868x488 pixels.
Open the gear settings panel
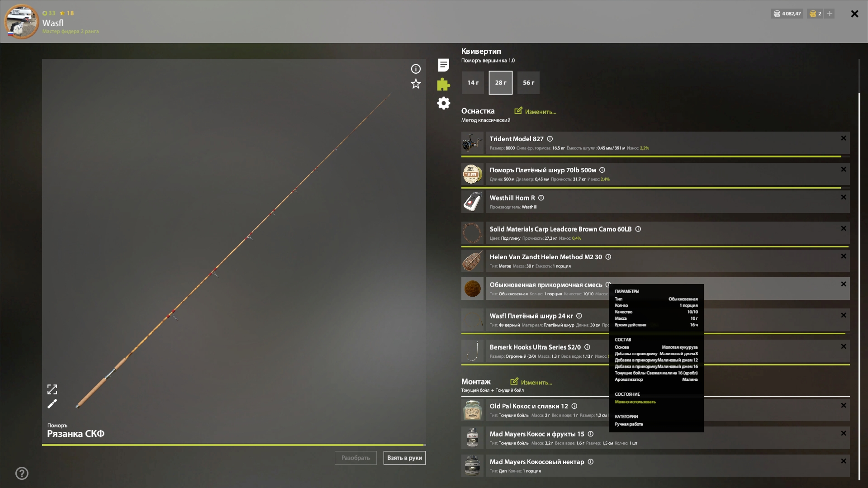(x=443, y=103)
